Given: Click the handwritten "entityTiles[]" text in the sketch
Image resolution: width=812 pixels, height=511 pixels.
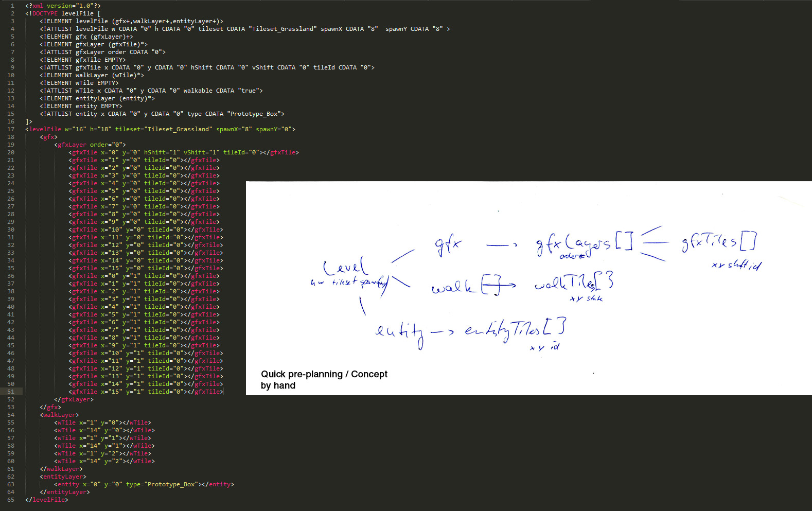Looking at the screenshot, I should 515,329.
